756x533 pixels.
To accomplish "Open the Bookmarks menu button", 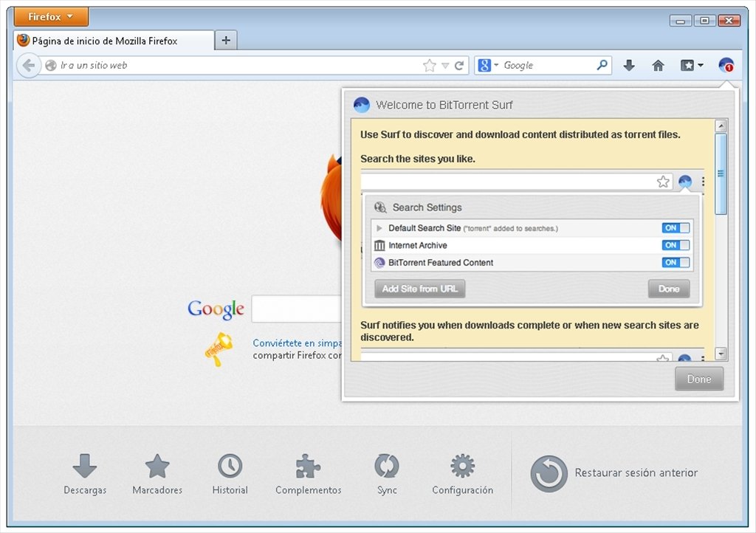I will (x=691, y=65).
